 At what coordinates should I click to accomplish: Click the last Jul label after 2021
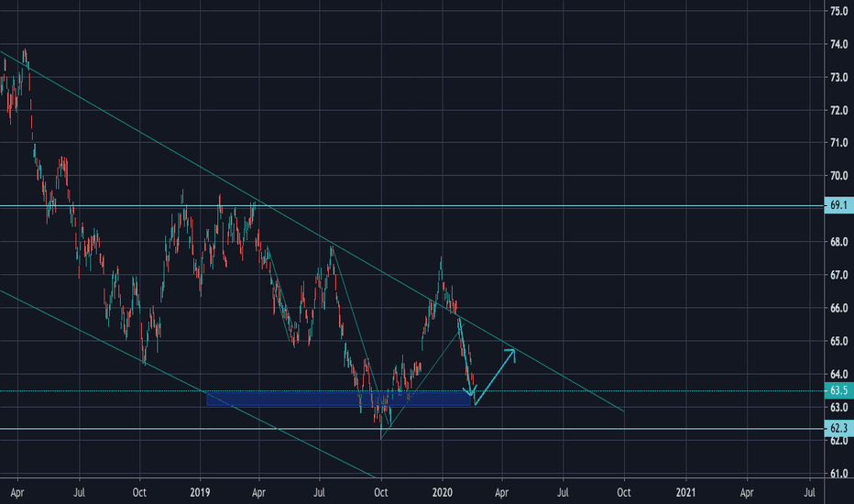point(809,493)
